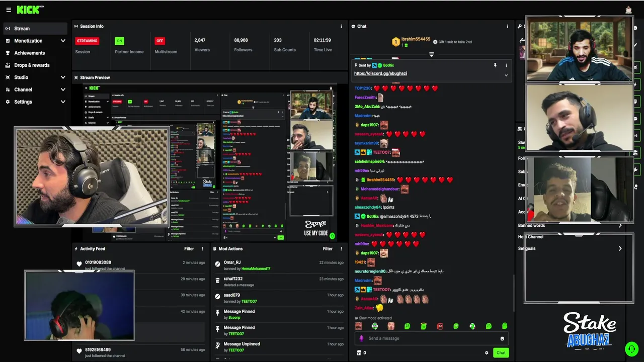Expand the Channel sidebar section
The image size is (644, 362).
pyautogui.click(x=63, y=89)
